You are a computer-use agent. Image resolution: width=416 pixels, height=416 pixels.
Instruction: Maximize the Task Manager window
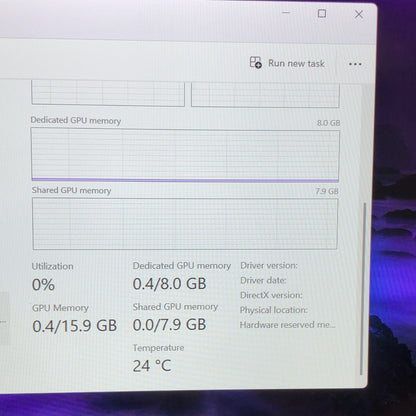[322, 14]
